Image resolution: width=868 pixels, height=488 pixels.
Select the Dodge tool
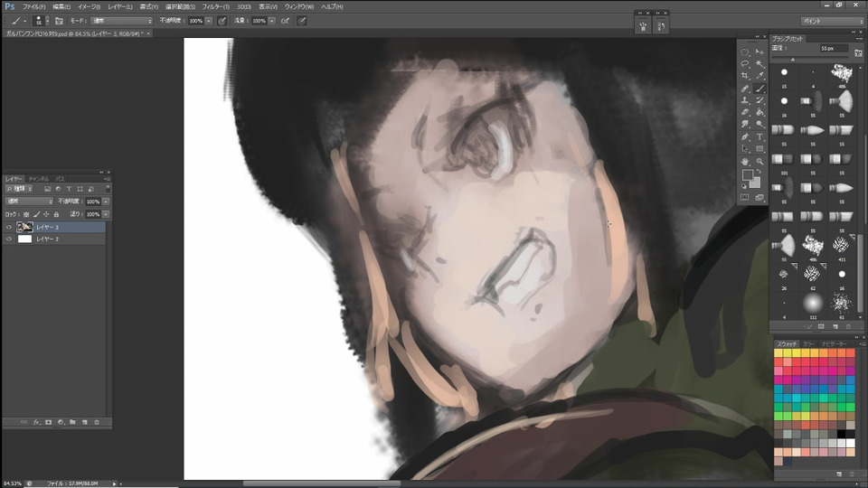pyautogui.click(x=759, y=125)
